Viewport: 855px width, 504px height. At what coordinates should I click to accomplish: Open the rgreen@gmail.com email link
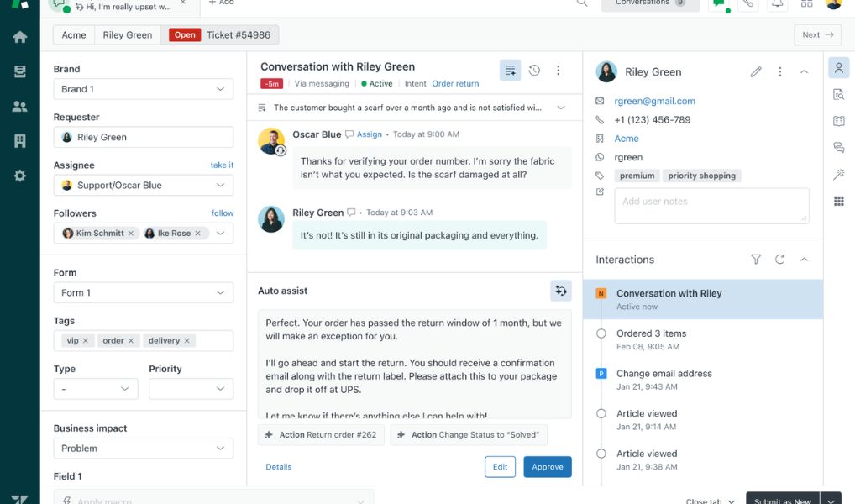654,101
